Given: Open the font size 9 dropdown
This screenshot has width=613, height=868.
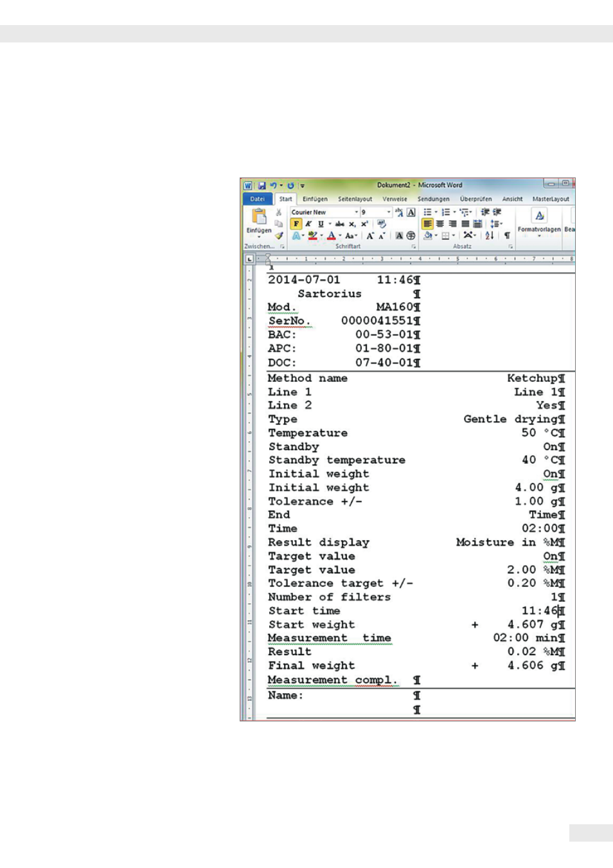Looking at the screenshot, I should [389, 212].
